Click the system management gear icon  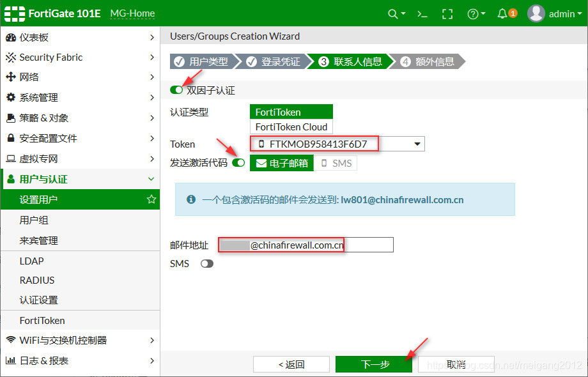point(11,97)
